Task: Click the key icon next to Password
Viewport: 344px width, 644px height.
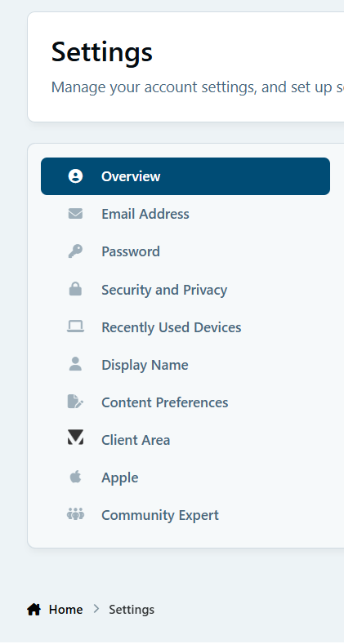Action: tap(75, 251)
